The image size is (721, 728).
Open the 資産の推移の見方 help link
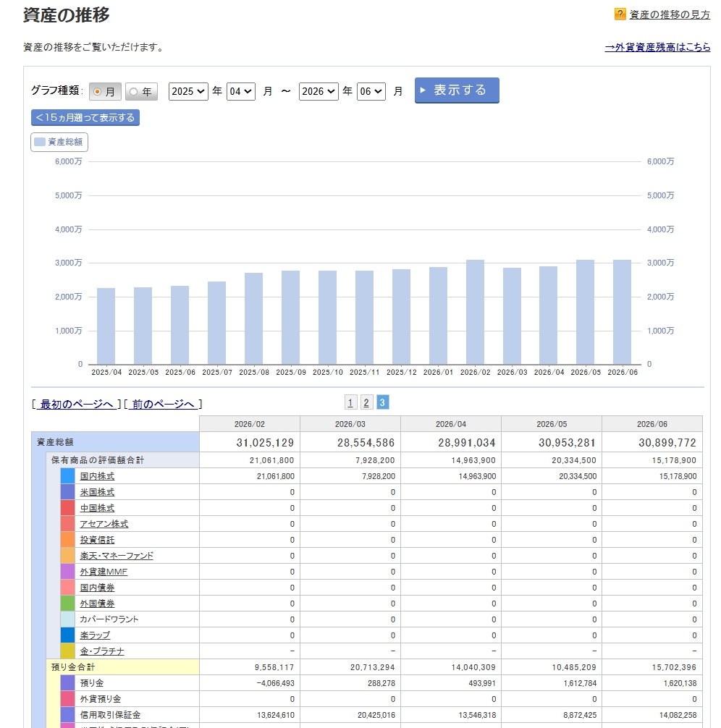pyautogui.click(x=670, y=14)
